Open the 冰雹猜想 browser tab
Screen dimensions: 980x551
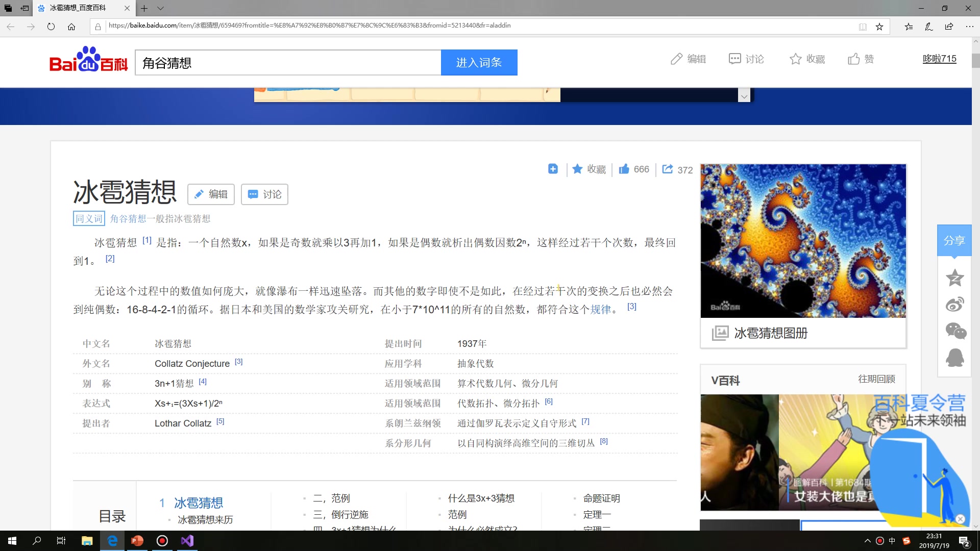point(83,8)
